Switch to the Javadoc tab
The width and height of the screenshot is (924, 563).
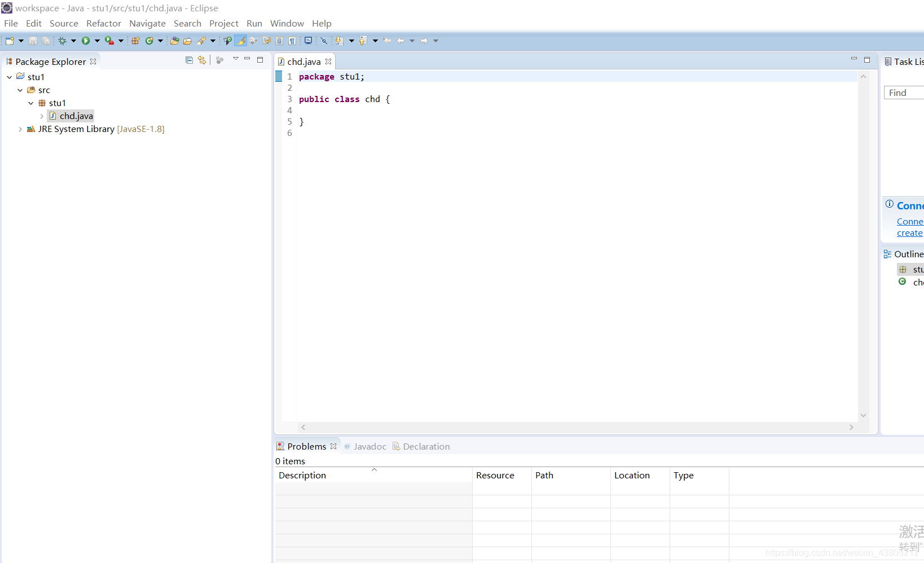pos(365,446)
